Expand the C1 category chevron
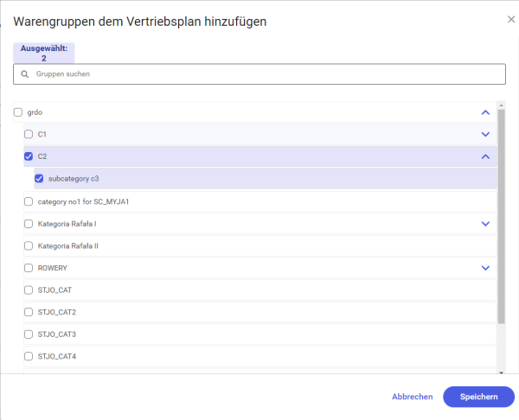519x420 pixels. pyautogui.click(x=485, y=134)
